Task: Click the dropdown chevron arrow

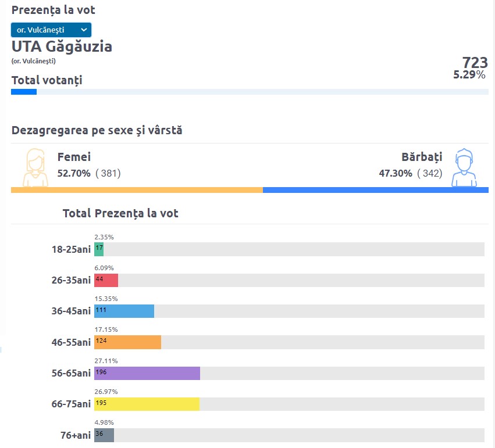Action: [84, 30]
